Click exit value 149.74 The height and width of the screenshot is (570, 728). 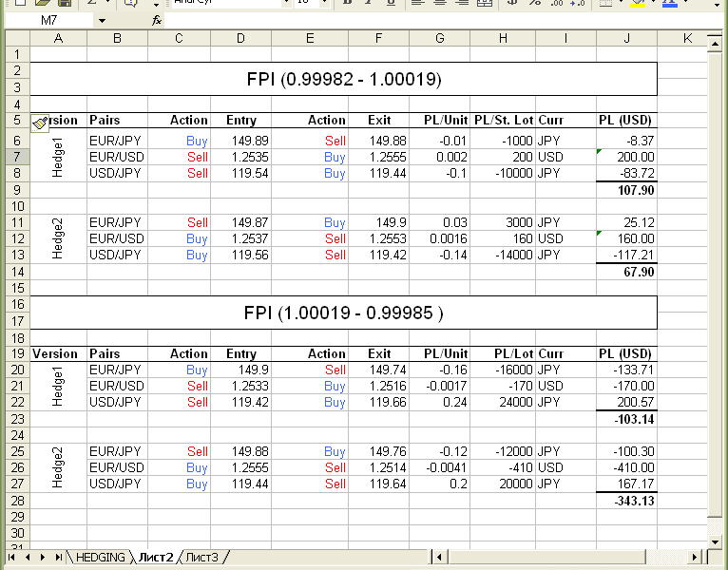coord(379,370)
